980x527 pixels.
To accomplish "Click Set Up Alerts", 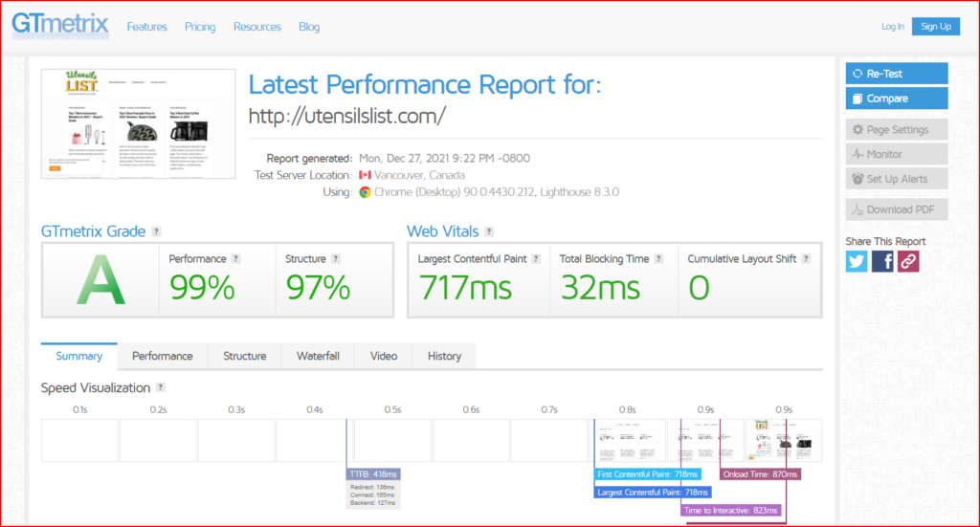I will [x=896, y=179].
